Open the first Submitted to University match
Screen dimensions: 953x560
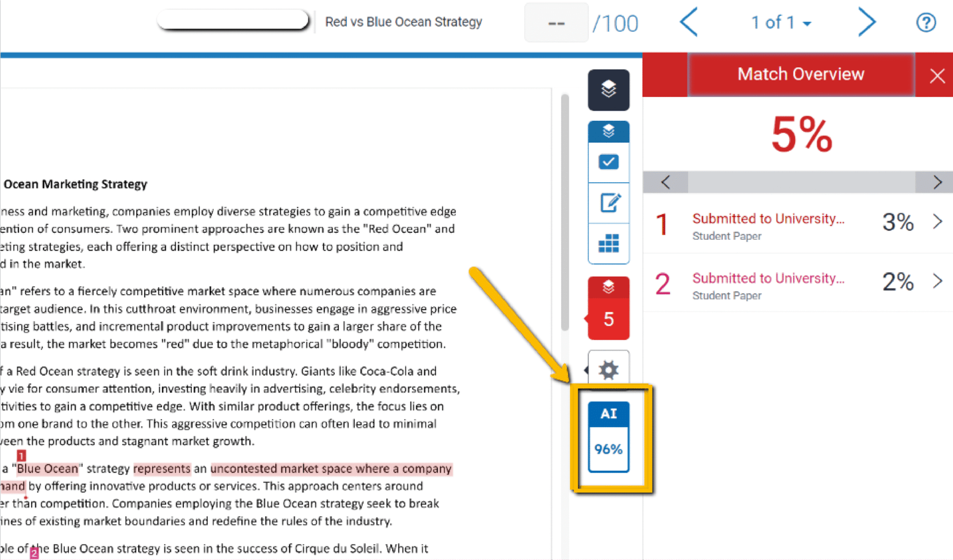coord(768,218)
